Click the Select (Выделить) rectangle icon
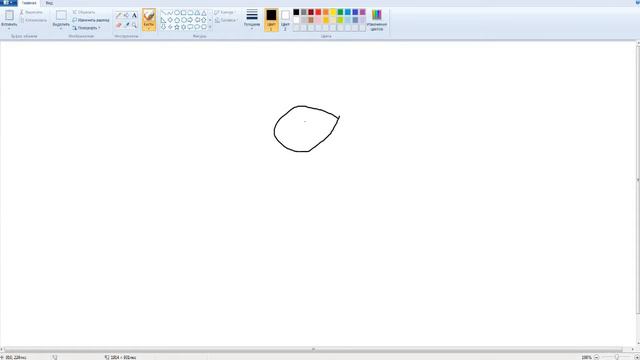640x360 pixels. click(61, 16)
